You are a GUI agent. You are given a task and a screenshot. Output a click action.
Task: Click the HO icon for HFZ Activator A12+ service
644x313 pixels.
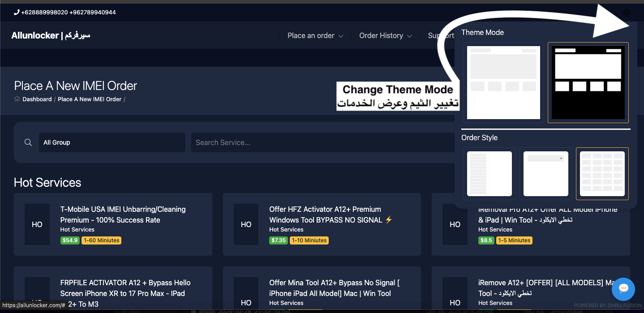point(246,224)
